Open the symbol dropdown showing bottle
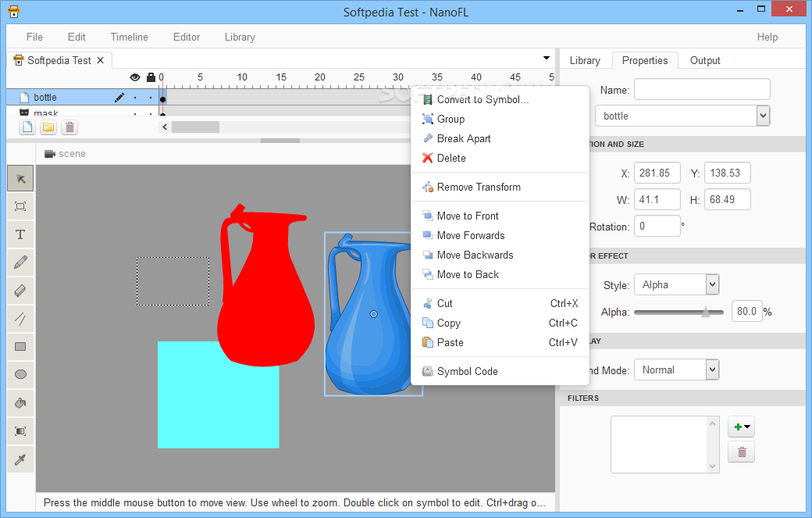The width and height of the screenshot is (812, 518). tap(682, 116)
